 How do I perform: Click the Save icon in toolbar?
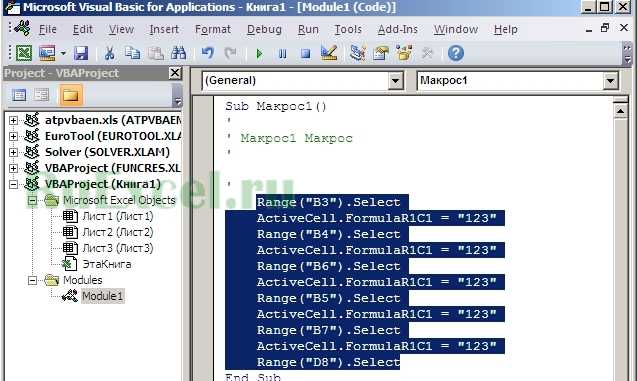81,53
